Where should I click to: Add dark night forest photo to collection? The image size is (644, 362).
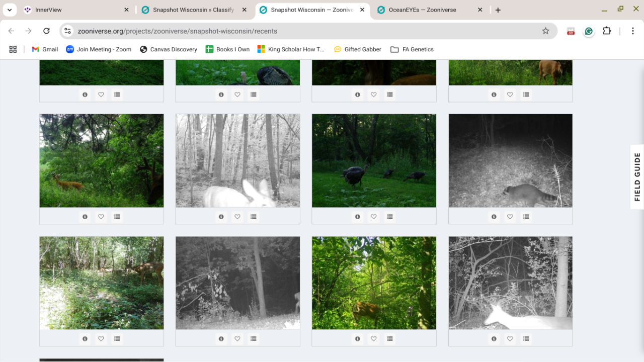pyautogui.click(x=254, y=339)
